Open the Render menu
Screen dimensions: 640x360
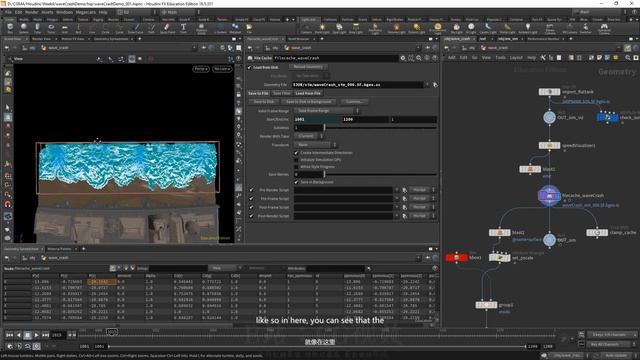31,12
